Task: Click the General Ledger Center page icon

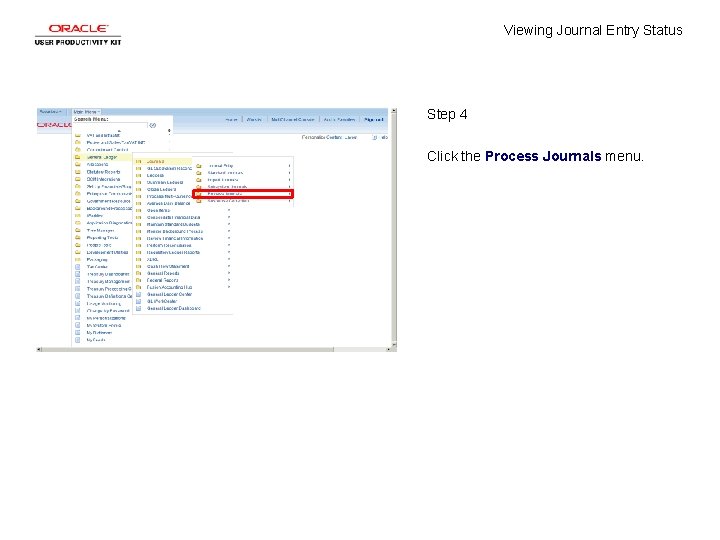Action: pos(138,294)
